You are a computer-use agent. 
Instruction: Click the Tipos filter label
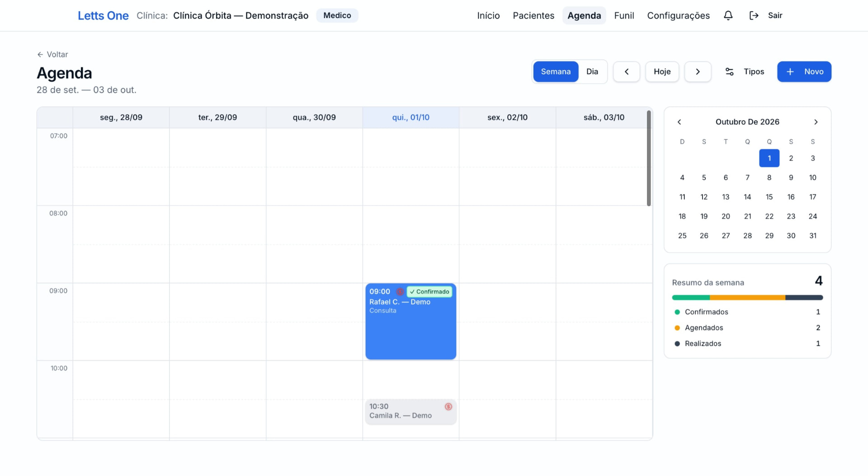point(754,71)
